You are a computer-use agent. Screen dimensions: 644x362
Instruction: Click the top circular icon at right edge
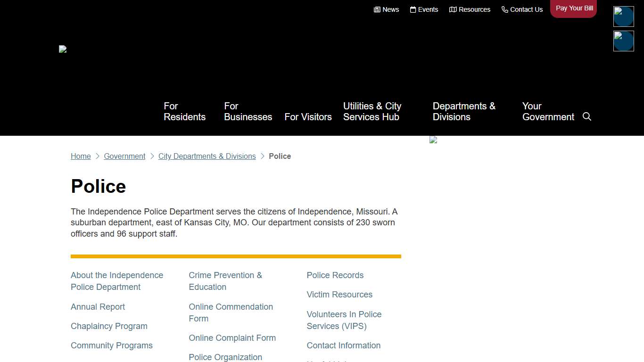click(x=623, y=16)
